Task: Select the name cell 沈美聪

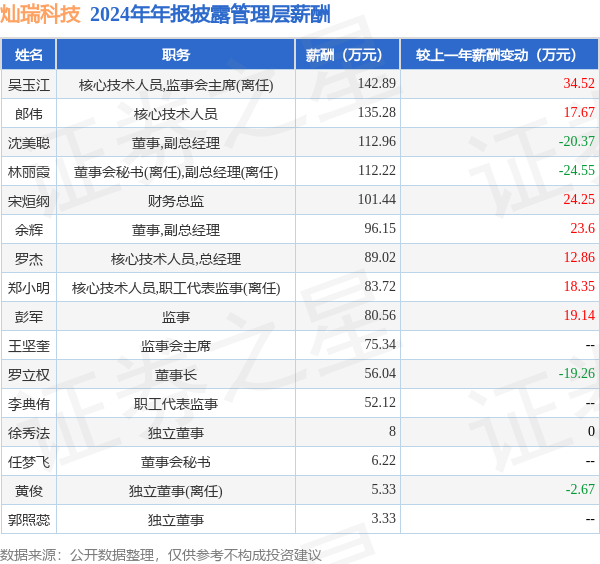Action: coord(29,143)
